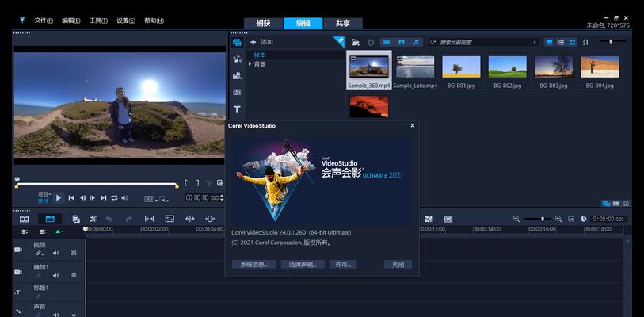Click the copy attributes/replace icon in timeline toolbar

pyautogui.click(x=76, y=220)
